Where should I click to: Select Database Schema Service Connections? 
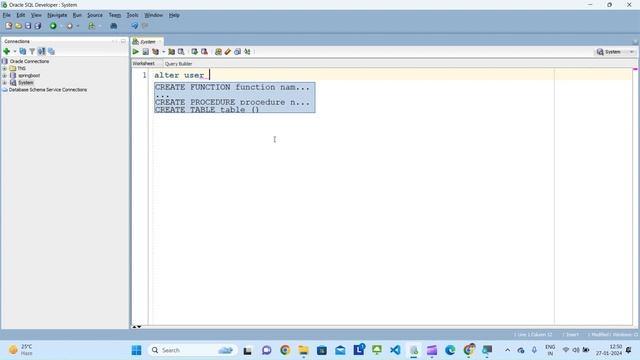(48, 89)
